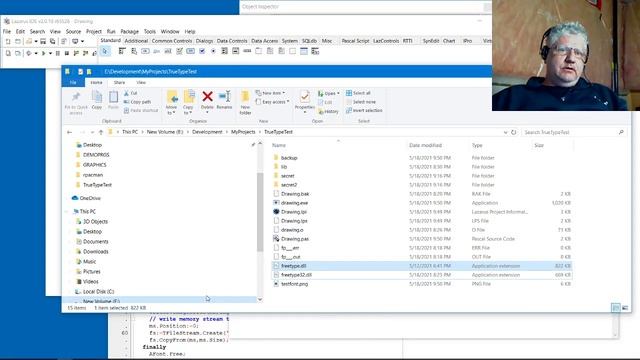Switch to large icons view in status bar

(625, 308)
